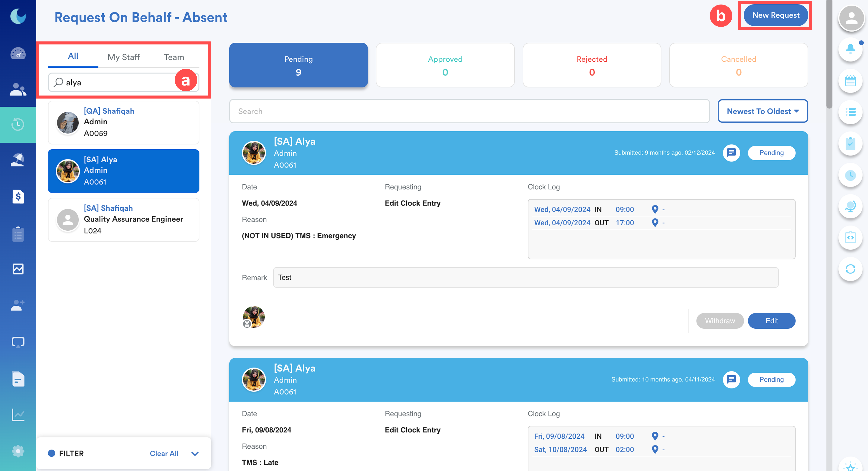
Task: Show the Rejected requests card
Action: (x=591, y=65)
